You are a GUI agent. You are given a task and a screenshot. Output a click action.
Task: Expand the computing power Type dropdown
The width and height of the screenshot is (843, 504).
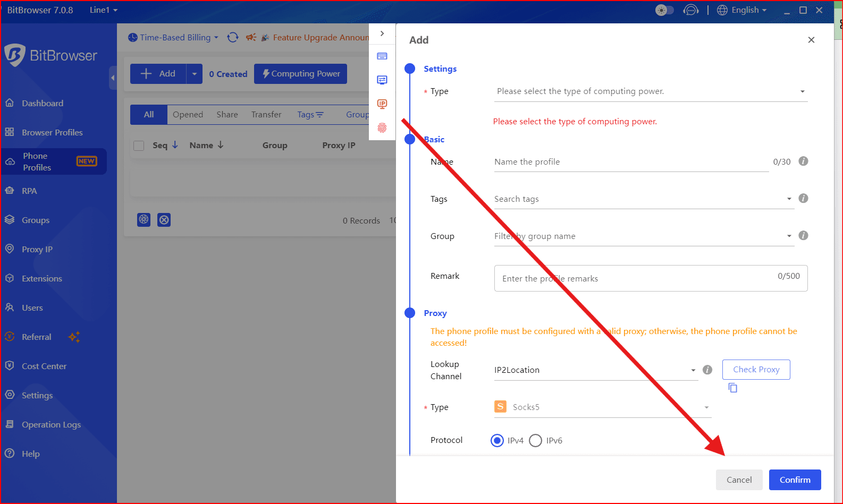[650, 91]
